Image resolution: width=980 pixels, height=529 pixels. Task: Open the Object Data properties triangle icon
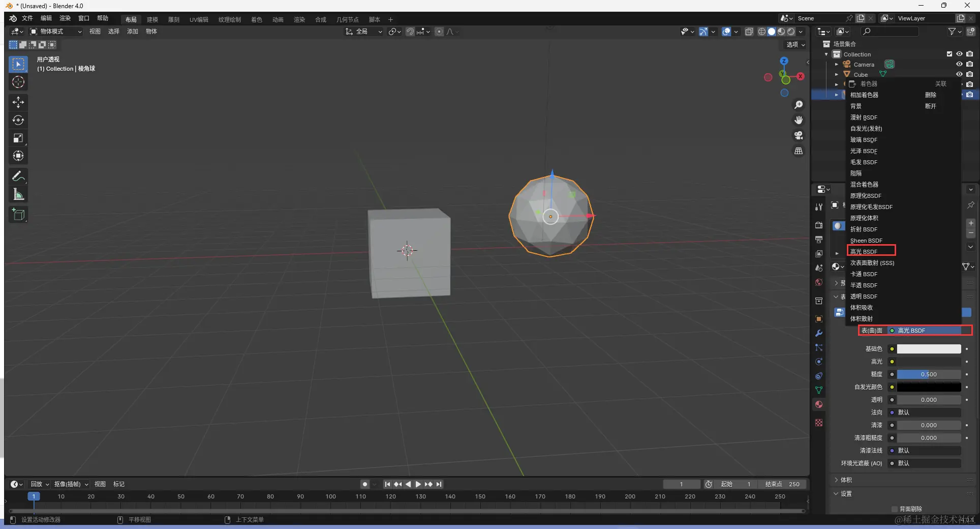(819, 390)
